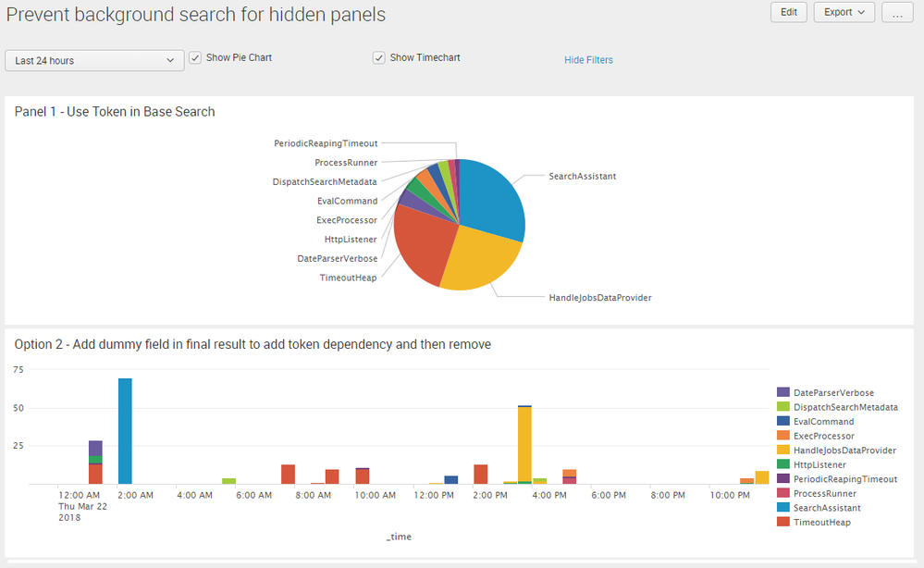Select EvalCommand legend label in timechart
Screen dimensions: 924x568
click(823, 422)
